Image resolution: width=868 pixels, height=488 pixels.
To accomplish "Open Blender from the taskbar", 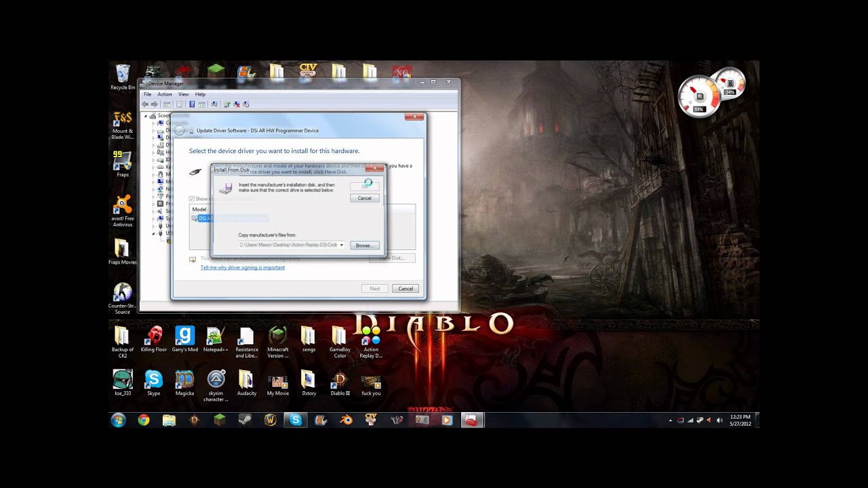I will pos(346,420).
